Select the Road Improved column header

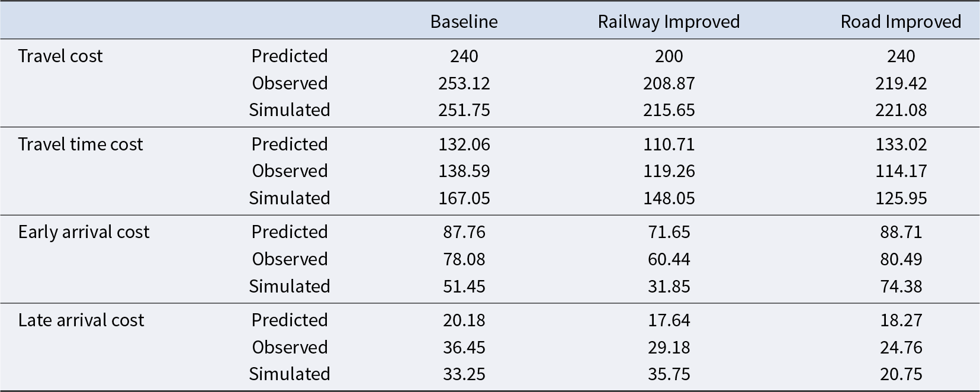(x=900, y=22)
